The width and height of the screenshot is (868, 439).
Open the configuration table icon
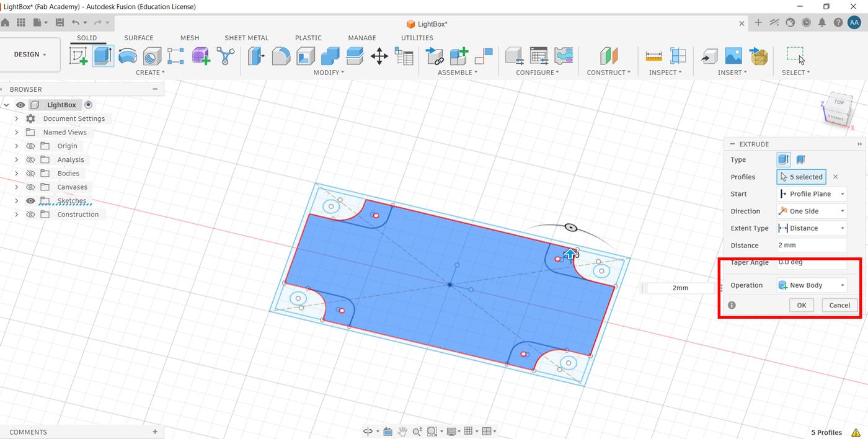pyautogui.click(x=539, y=56)
